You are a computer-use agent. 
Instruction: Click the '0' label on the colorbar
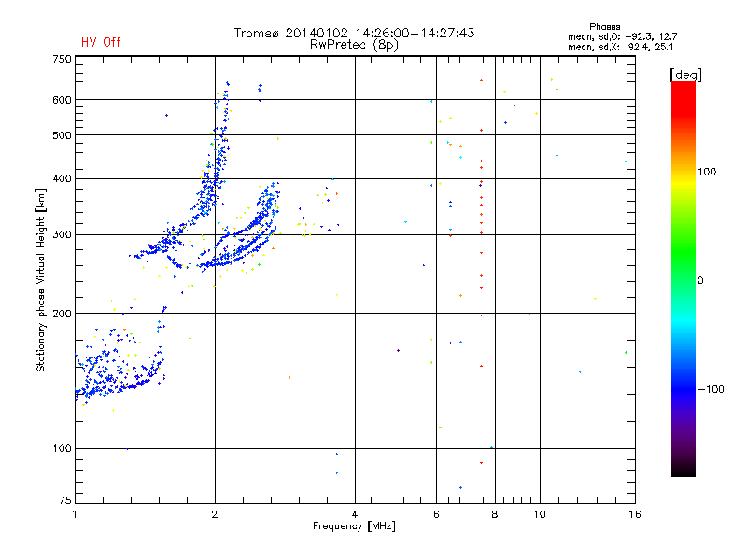700,281
